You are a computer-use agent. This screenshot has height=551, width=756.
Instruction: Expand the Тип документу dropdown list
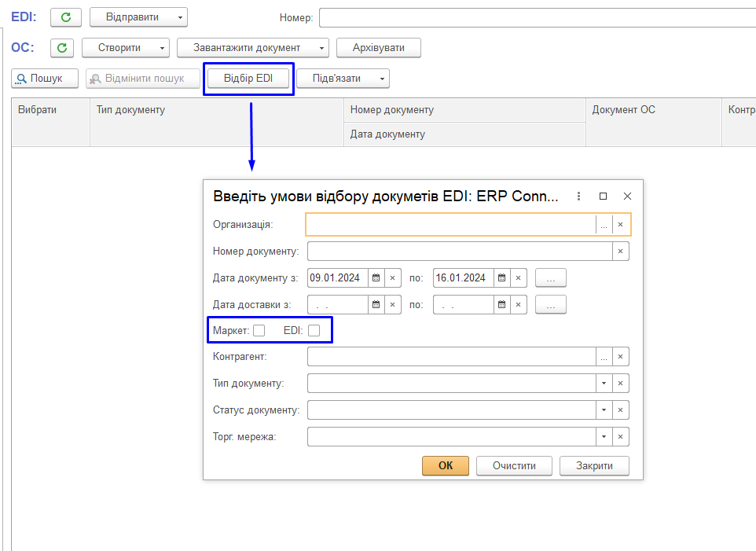click(x=604, y=384)
